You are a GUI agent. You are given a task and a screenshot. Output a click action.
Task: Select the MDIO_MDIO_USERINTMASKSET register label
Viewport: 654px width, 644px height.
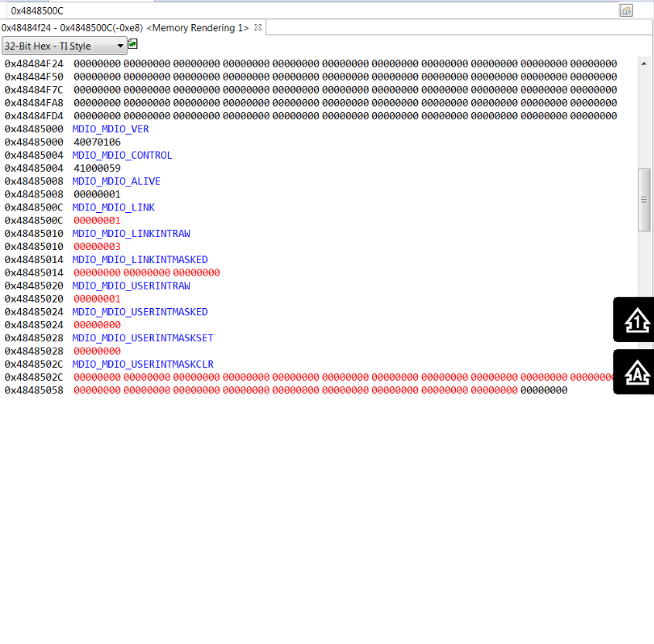[143, 337]
